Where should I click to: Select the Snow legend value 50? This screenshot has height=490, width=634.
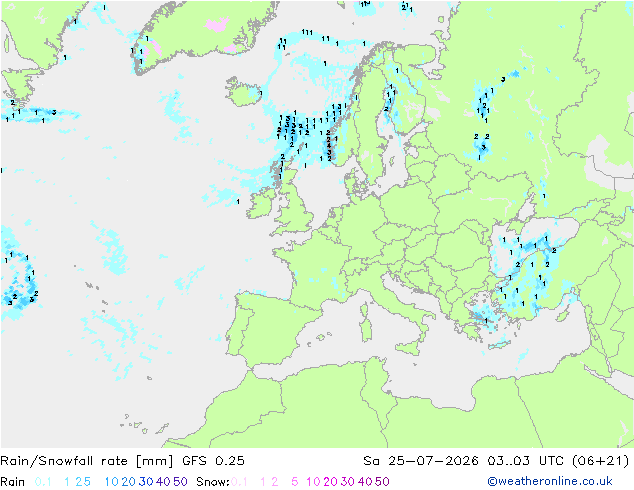tap(383, 482)
